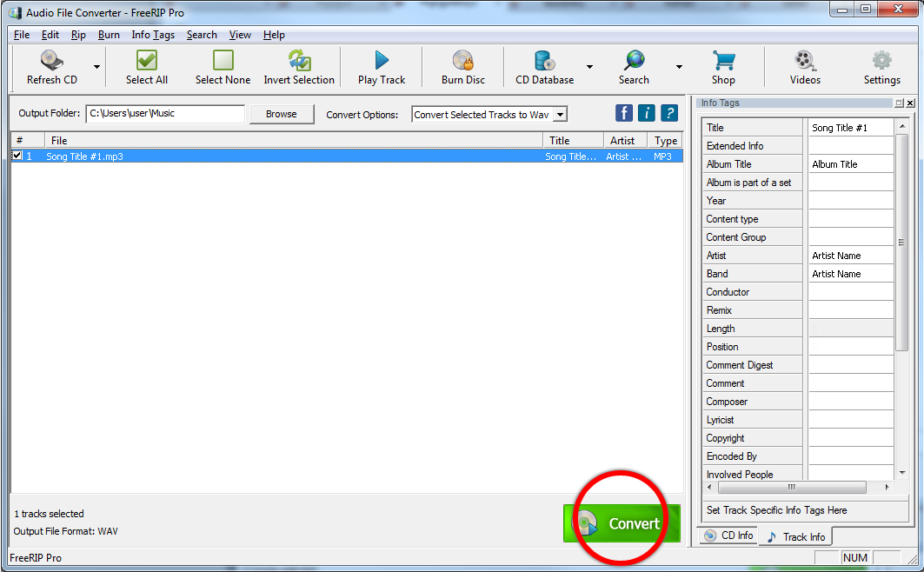Switch to the CD Info tab
The image size is (924, 572).
(x=728, y=535)
